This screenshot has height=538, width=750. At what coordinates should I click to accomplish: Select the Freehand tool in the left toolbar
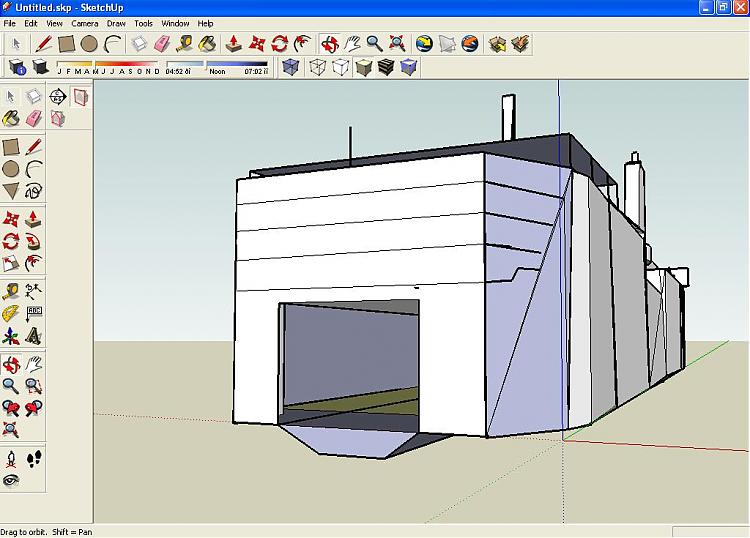pyautogui.click(x=34, y=191)
